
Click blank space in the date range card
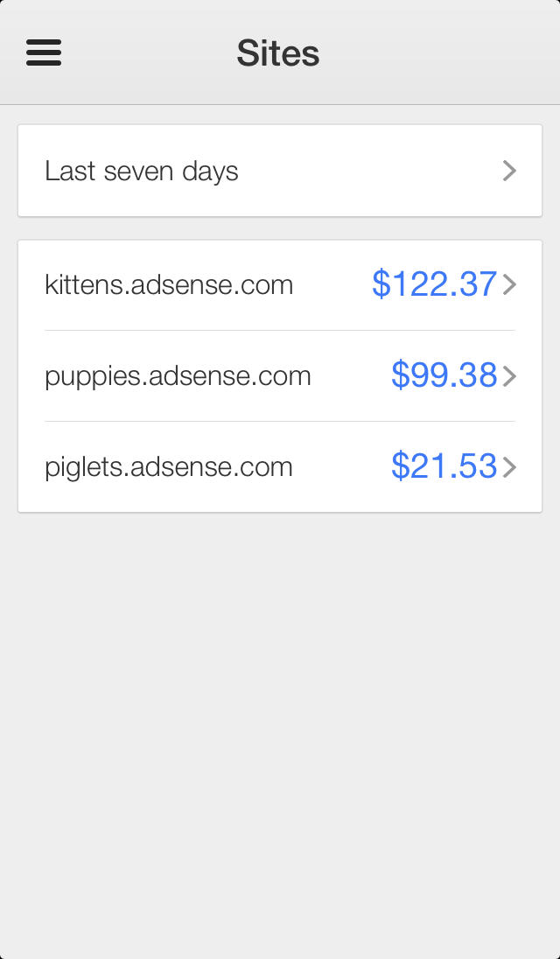[367, 171]
